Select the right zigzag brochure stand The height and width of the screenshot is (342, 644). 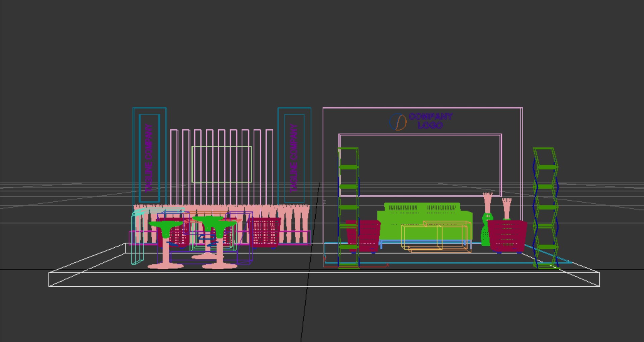click(x=546, y=208)
